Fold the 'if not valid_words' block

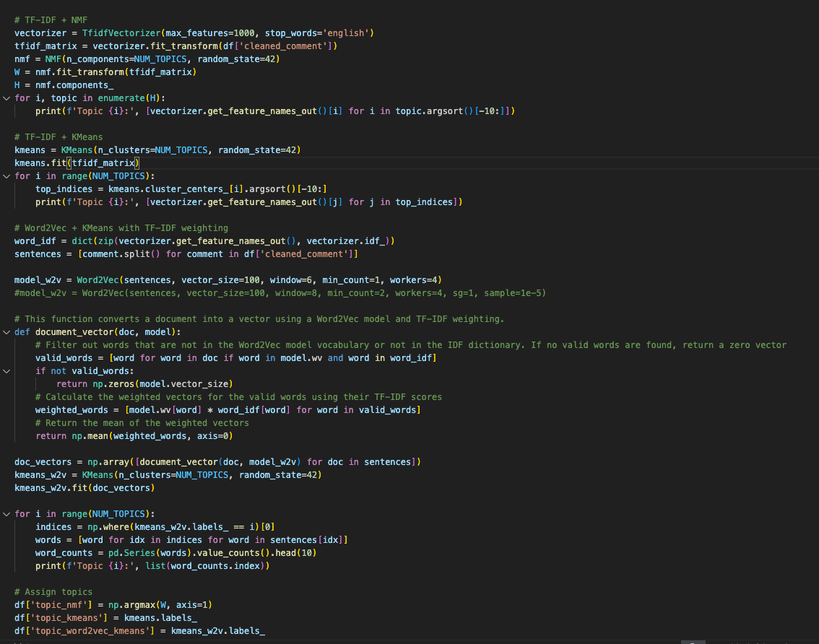tap(6, 371)
